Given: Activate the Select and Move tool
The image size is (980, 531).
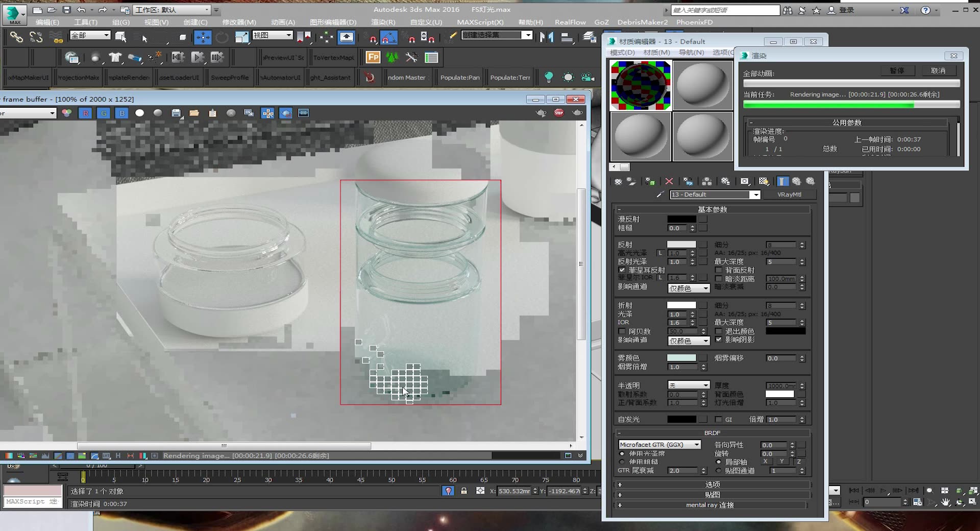Looking at the screenshot, I should [x=203, y=37].
